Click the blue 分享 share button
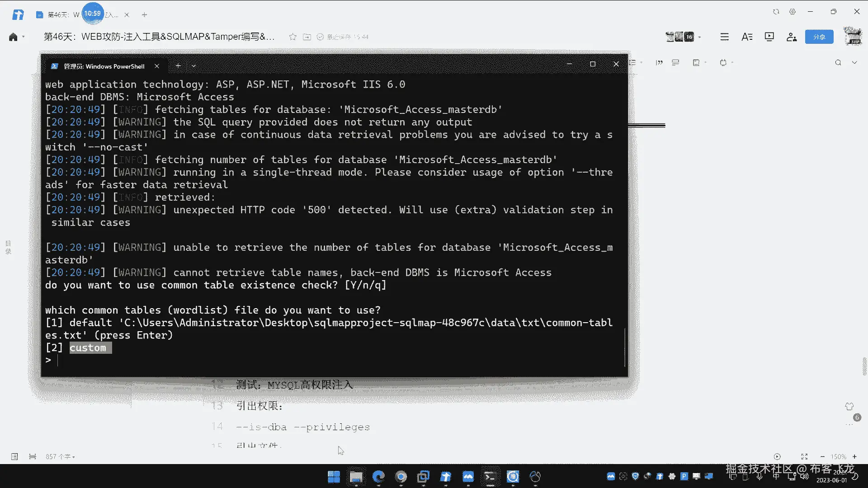This screenshot has width=868, height=488. point(819,37)
